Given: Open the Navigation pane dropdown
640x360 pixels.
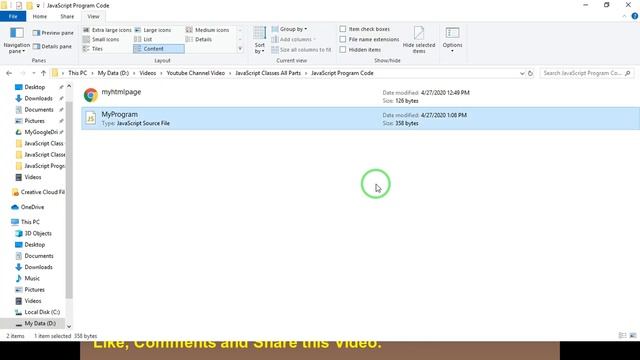Looking at the screenshot, I should pos(17,41).
